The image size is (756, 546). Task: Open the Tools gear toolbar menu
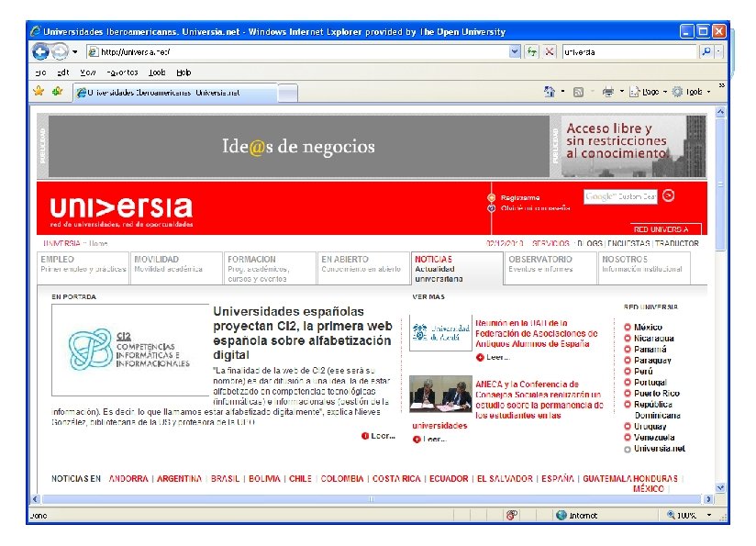(692, 92)
